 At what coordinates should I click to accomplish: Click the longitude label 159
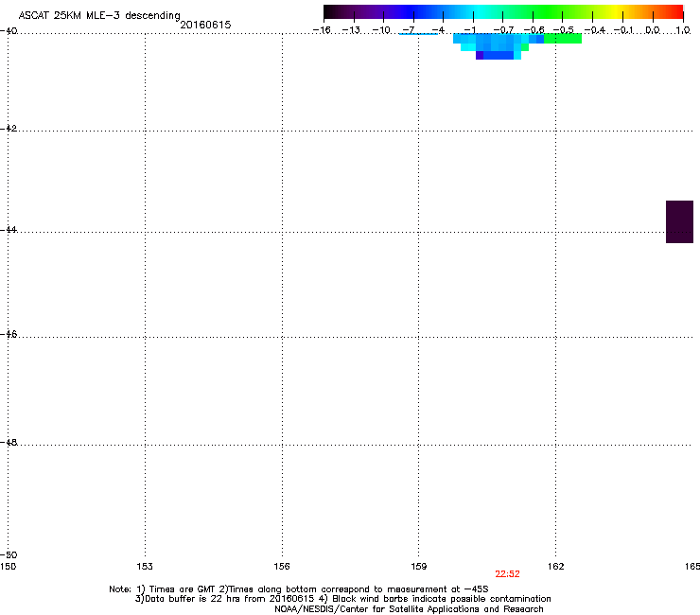click(419, 567)
